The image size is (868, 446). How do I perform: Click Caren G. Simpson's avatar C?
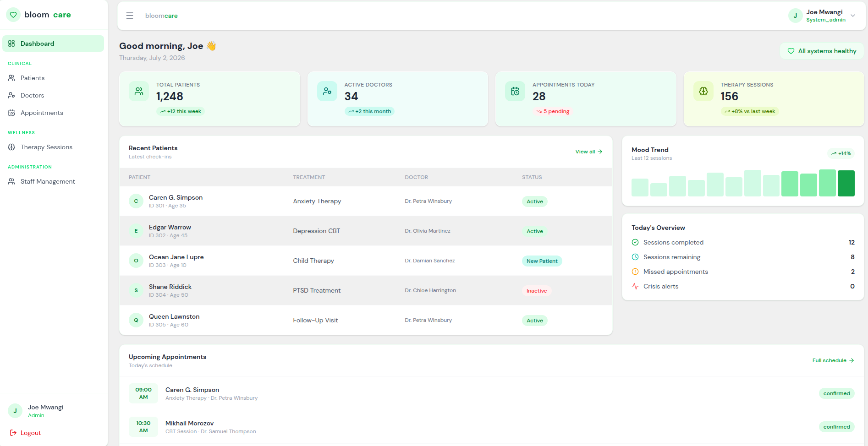[136, 201]
